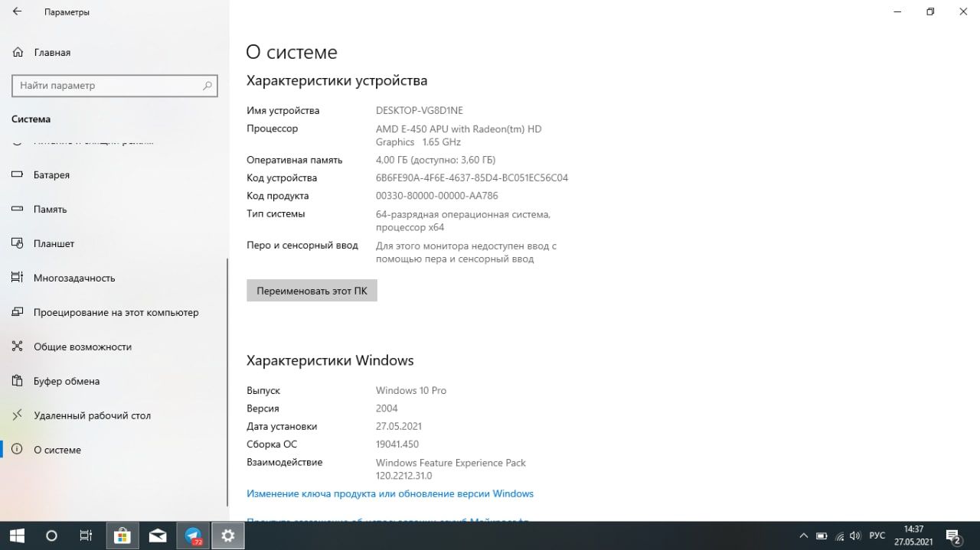The width and height of the screenshot is (980, 550).
Task: Click 64-разрядная операционная система text
Action: click(x=463, y=220)
